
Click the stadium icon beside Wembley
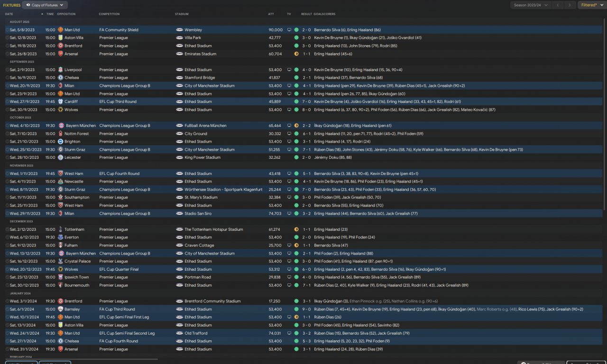[x=179, y=30]
